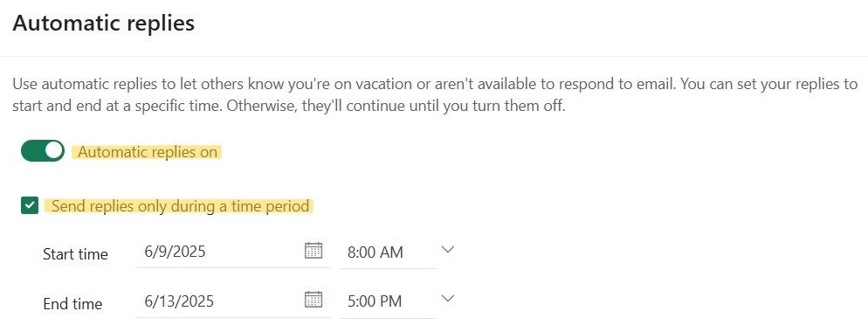The image size is (868, 325).
Task: Turn off the Automatic replies toggle switch
Action: point(43,150)
